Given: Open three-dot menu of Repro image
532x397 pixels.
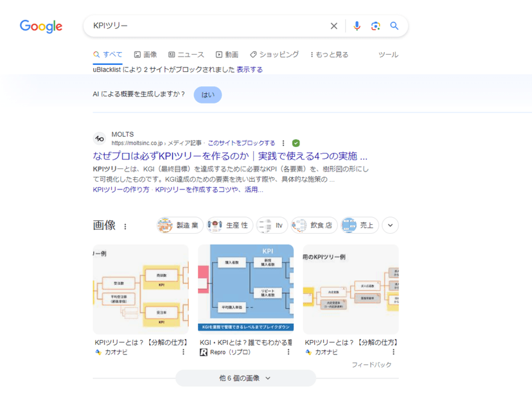Looking at the screenshot, I should [288, 352].
